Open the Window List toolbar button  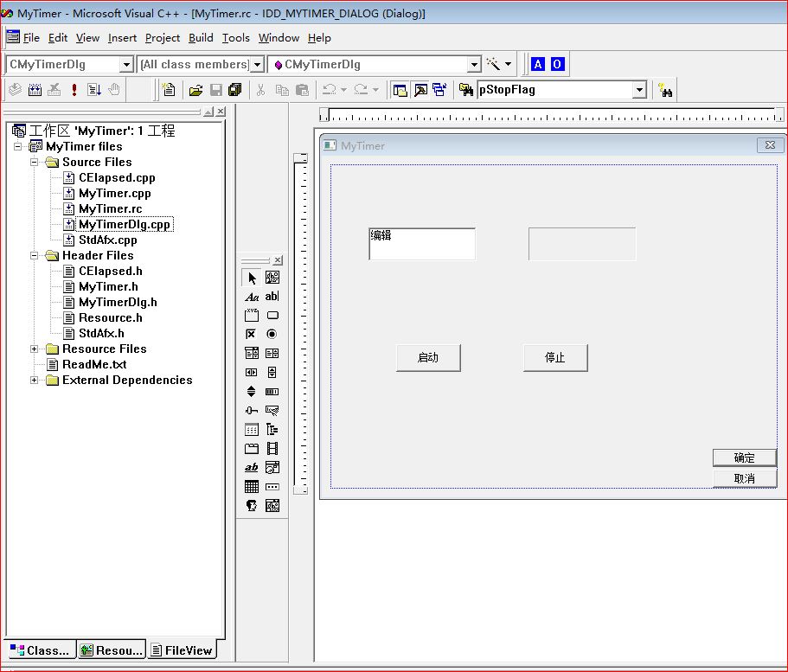440,90
